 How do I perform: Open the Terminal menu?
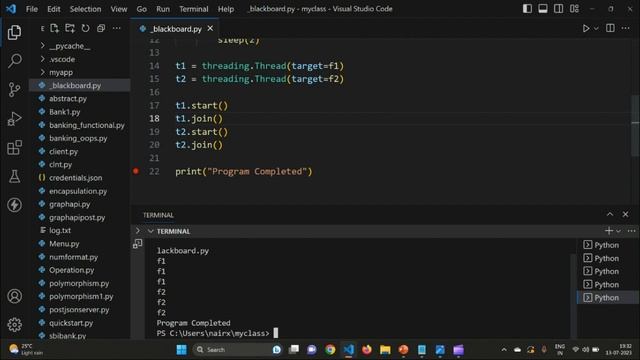tap(194, 9)
